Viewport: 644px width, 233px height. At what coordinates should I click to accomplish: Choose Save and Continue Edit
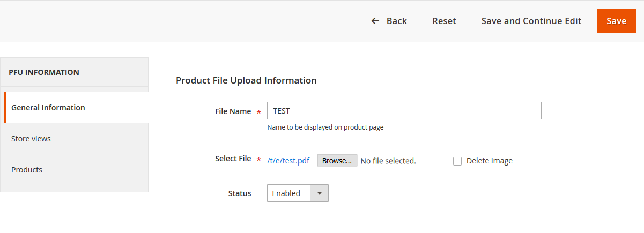531,21
